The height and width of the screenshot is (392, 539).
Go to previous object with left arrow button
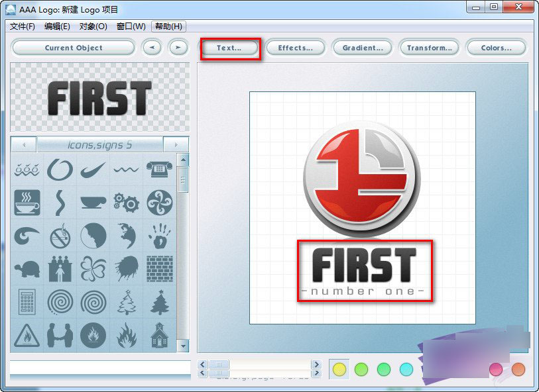[152, 48]
